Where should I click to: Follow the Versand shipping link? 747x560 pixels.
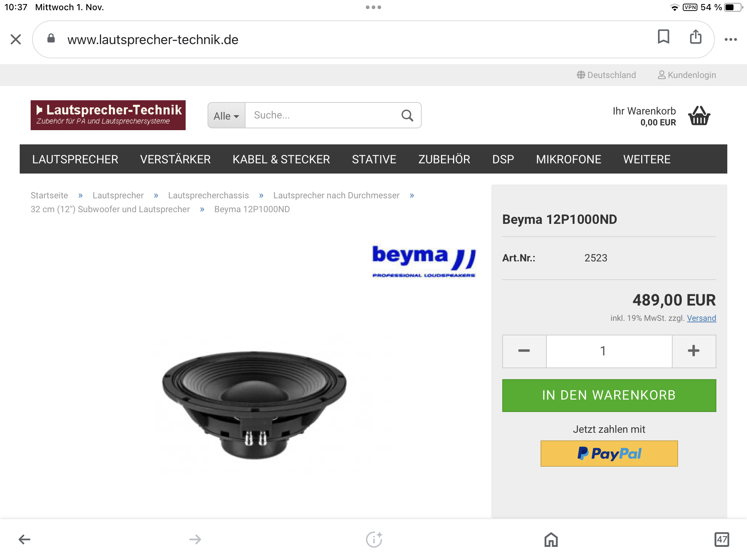coord(701,318)
